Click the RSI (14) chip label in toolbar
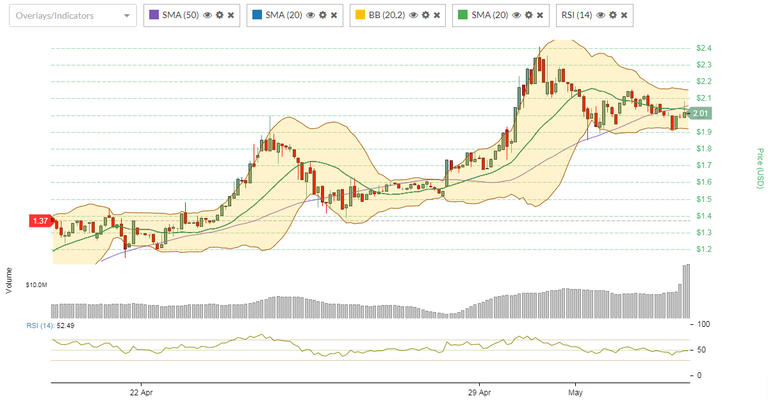The height and width of the screenshot is (407, 768). pyautogui.click(x=577, y=15)
